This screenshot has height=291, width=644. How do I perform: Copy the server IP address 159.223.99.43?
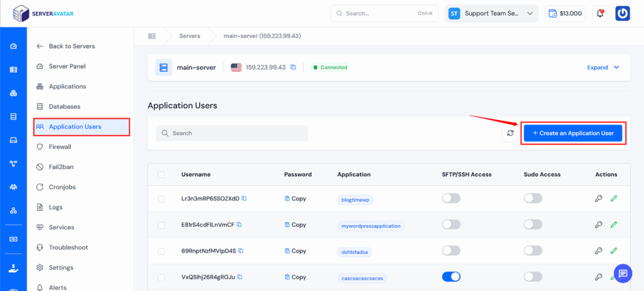click(x=293, y=67)
